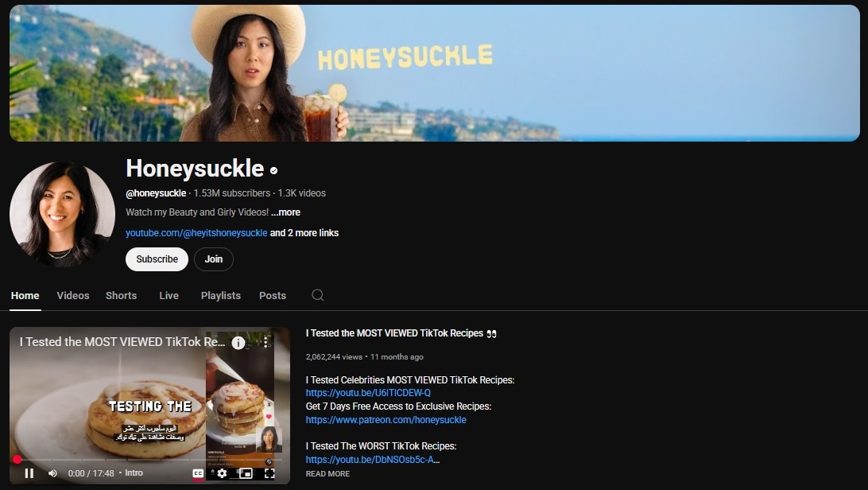
Task: Expand channel description with ...more
Action: (285, 212)
